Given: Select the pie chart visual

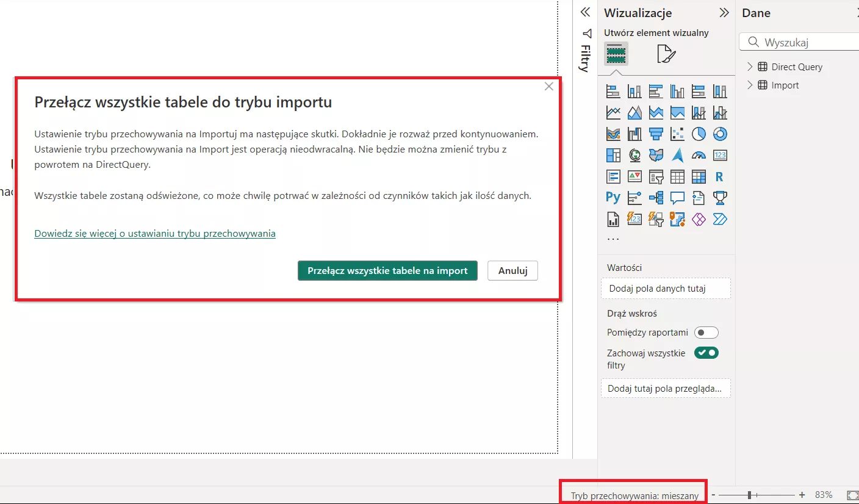Looking at the screenshot, I should pyautogui.click(x=699, y=134).
